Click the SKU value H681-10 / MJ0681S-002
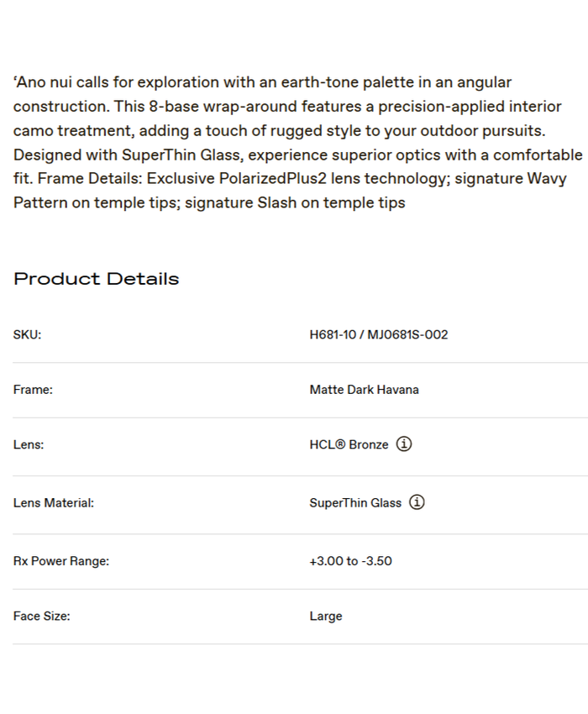Viewport: 588px width, 714px height. [378, 334]
